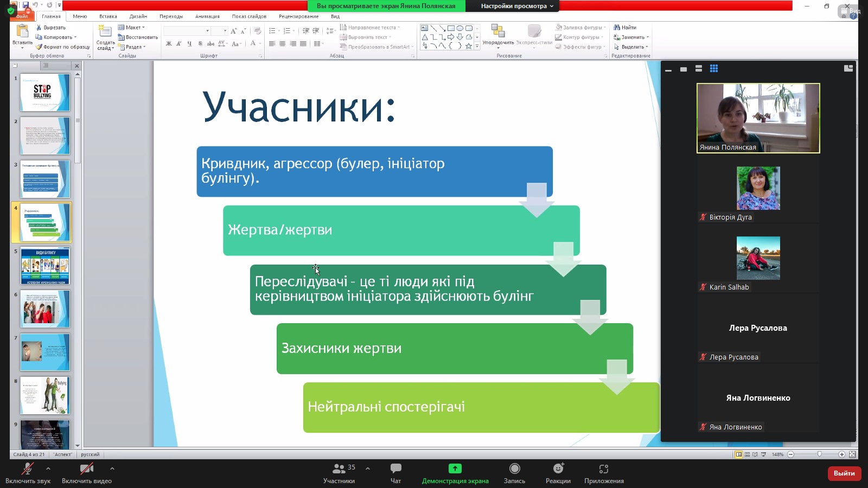
Task: Expand audio options arrow beside Включить звук
Action: coord(48,468)
